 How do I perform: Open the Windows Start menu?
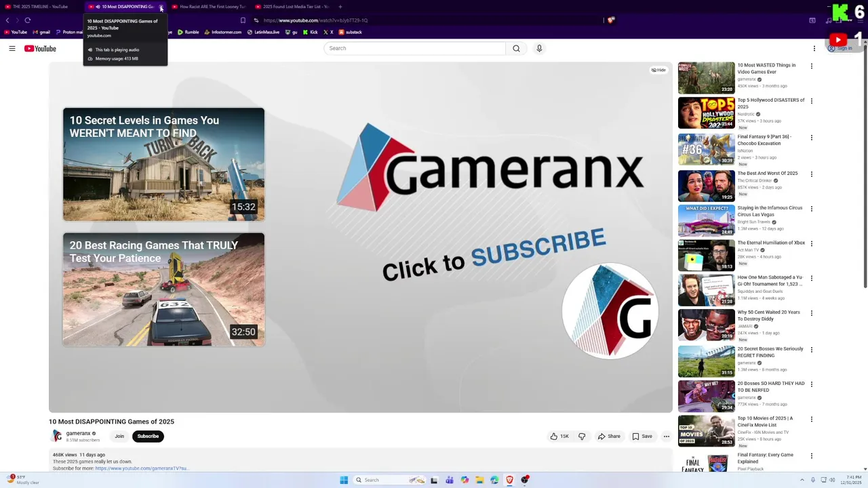coord(344,480)
